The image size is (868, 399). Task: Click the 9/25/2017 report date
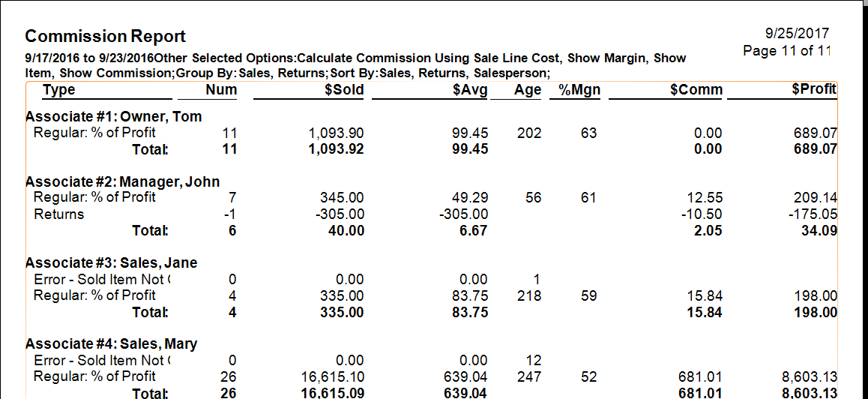(x=798, y=34)
